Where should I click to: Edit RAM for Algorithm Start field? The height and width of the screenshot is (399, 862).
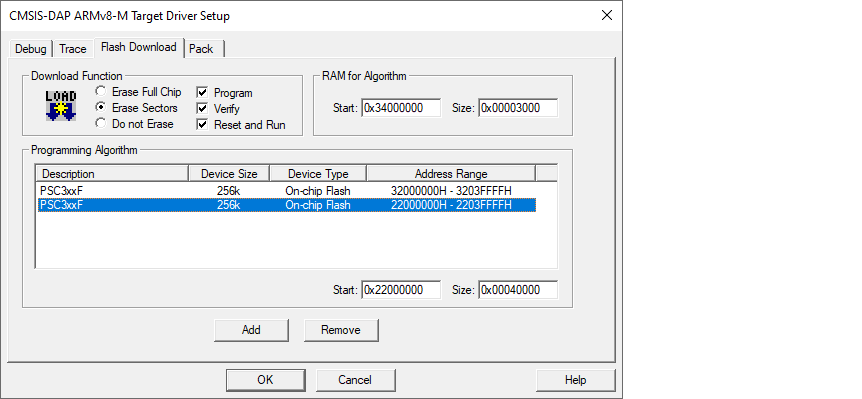pyautogui.click(x=401, y=108)
